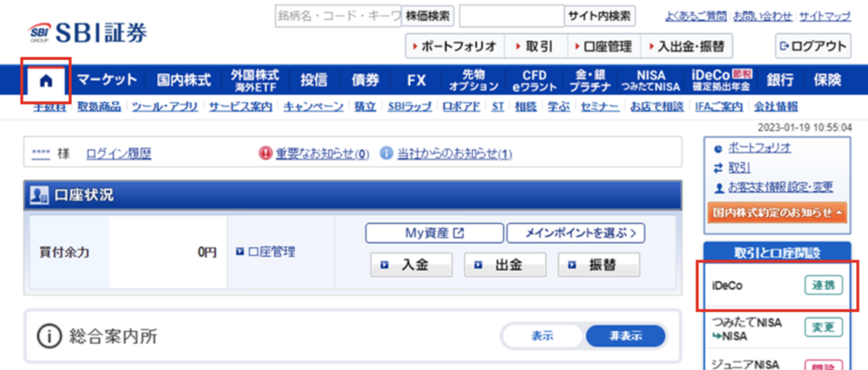Viewport: 868px width, 370px height.
Task: Open the sidebar ポートフォリオ link
Action: tap(759, 148)
